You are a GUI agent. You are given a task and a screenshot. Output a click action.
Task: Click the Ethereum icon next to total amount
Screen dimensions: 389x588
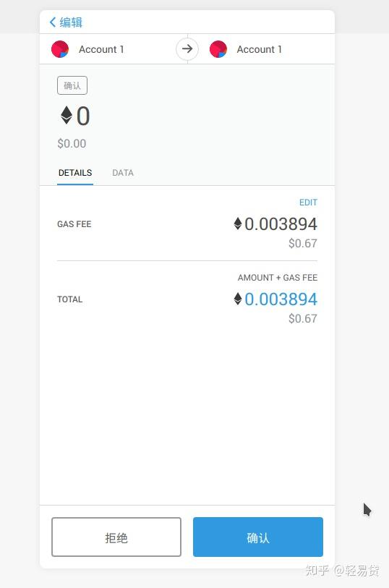click(x=238, y=299)
